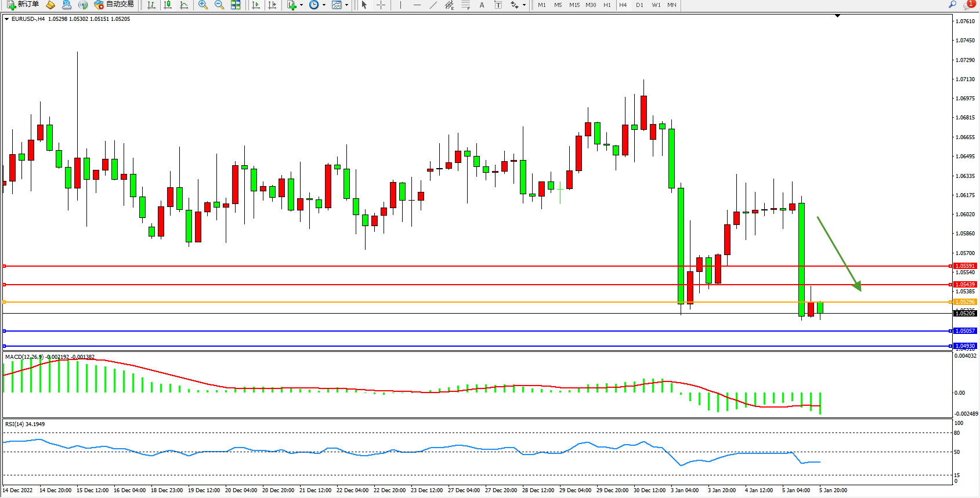Choose the Fibonacci retracement tool
The image size is (980, 498).
tap(465, 5)
